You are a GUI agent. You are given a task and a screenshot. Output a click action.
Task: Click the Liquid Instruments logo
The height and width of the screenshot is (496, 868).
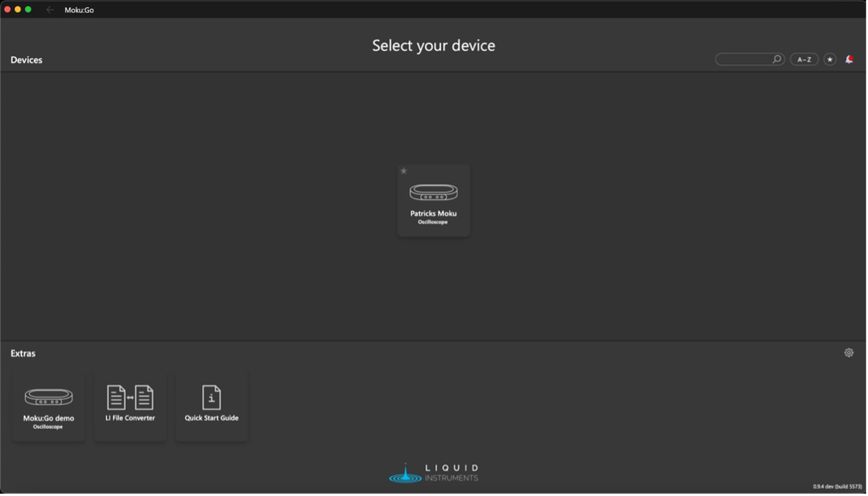point(433,473)
